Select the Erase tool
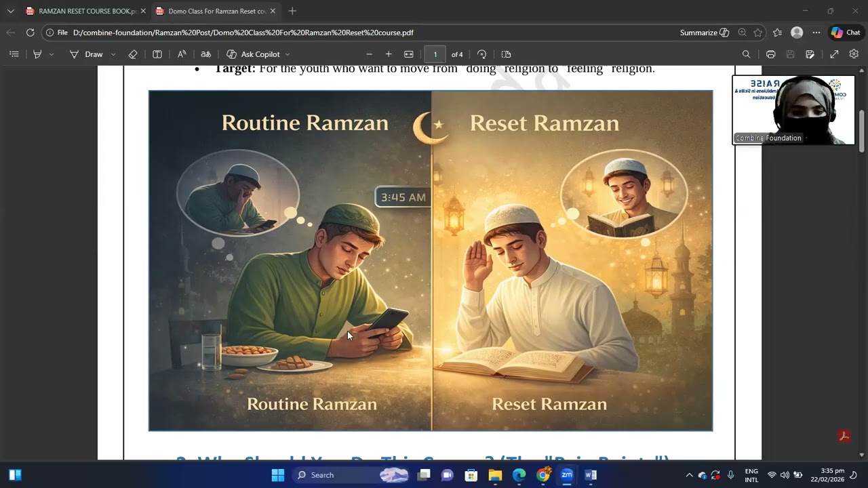Screen dimensions: 868x488 pos(133,54)
